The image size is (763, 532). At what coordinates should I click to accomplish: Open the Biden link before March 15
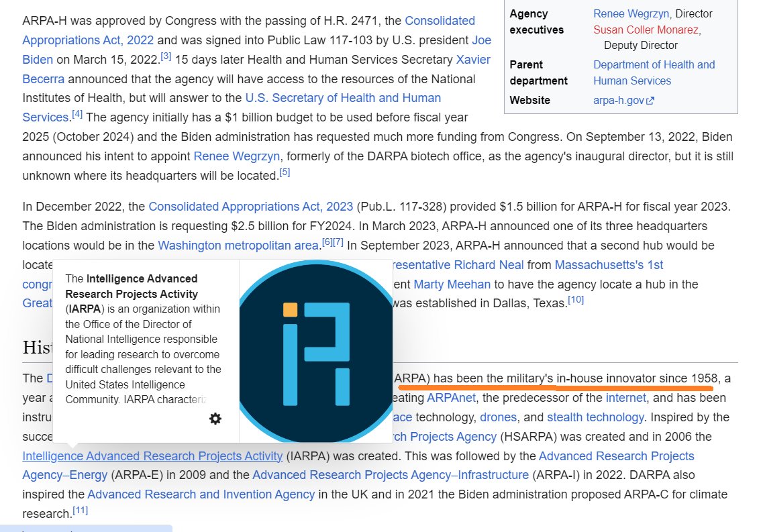click(x=38, y=60)
